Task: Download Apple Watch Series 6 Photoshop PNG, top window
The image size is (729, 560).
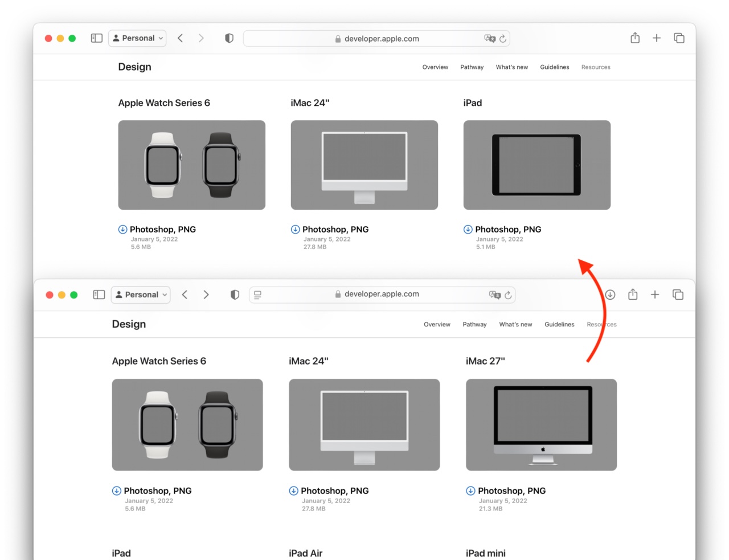Action: (157, 230)
